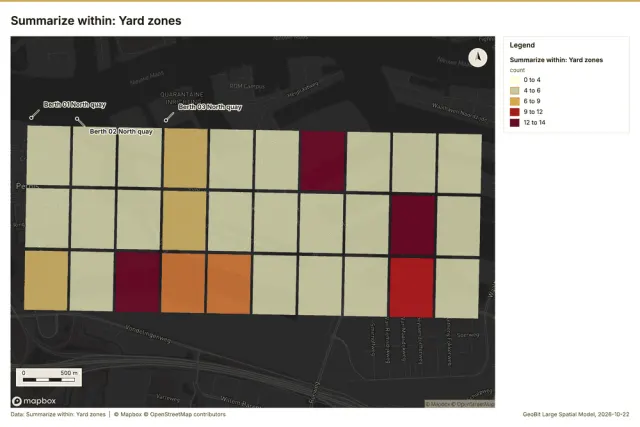Viewport: 640px width, 427px height.
Task: Open the © OpenStreetMap contributors footer link
Action: pos(184,414)
